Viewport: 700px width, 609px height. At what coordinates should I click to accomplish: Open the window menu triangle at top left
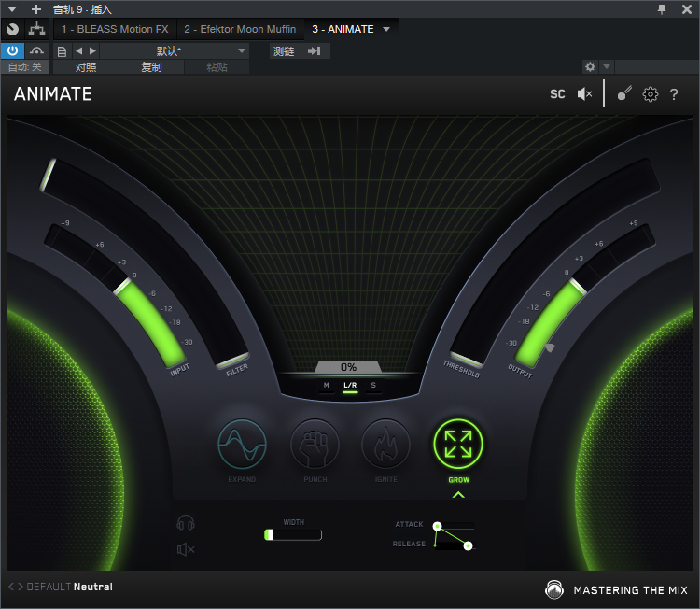pyautogui.click(x=12, y=9)
